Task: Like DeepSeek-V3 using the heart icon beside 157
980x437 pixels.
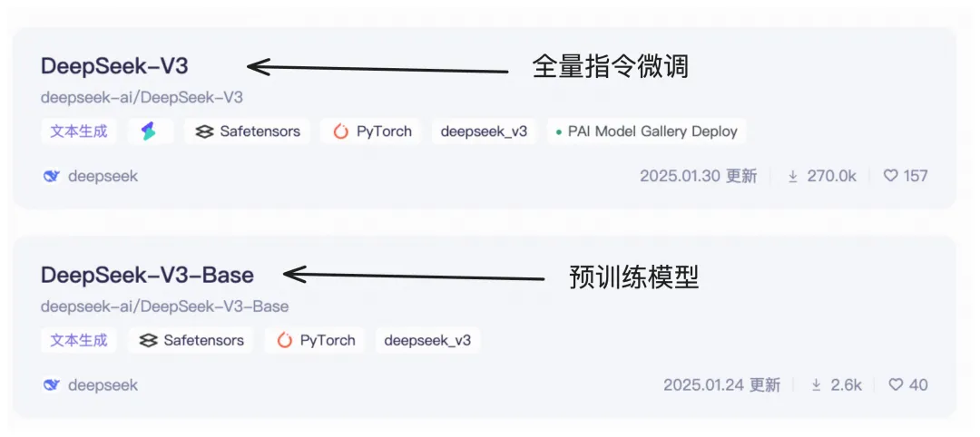Action: 890,176
